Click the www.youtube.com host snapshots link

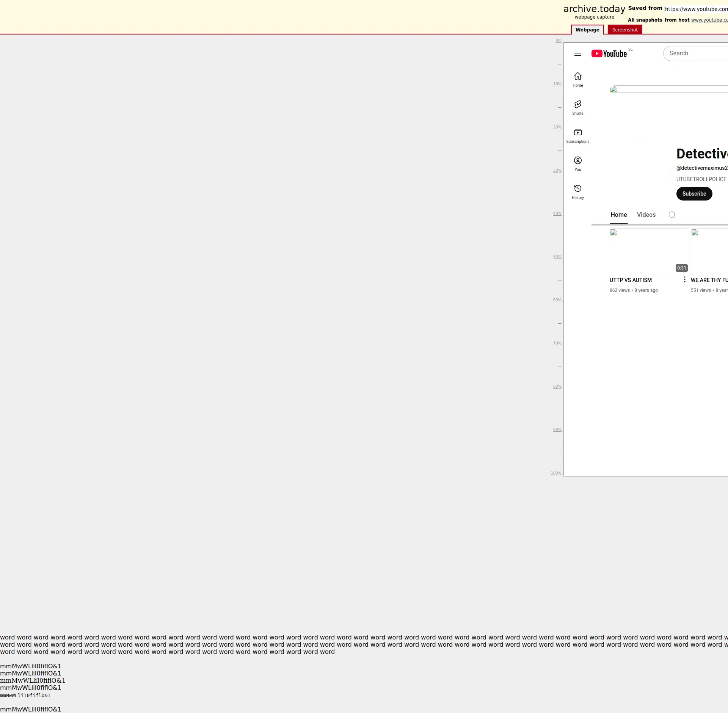coord(709,20)
